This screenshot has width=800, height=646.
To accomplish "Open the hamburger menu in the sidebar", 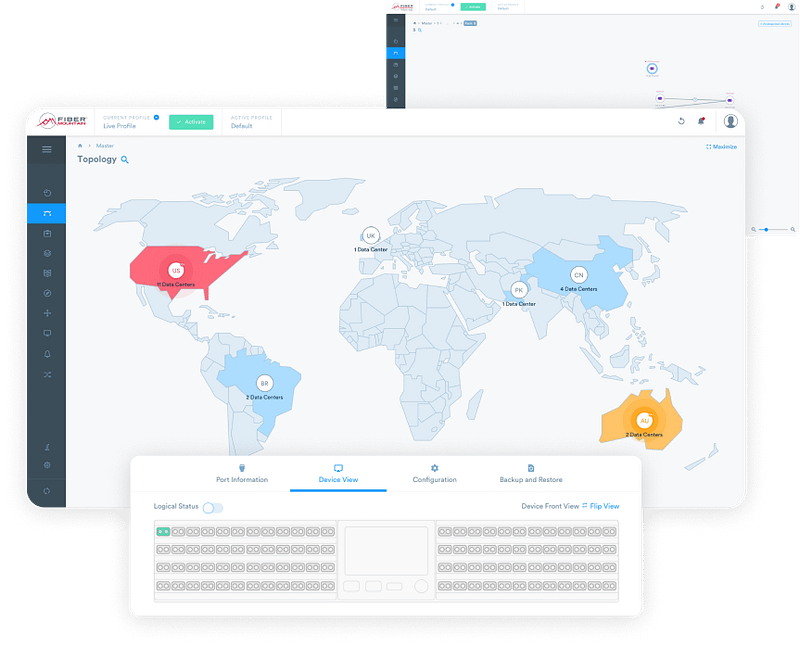I will click(x=46, y=149).
